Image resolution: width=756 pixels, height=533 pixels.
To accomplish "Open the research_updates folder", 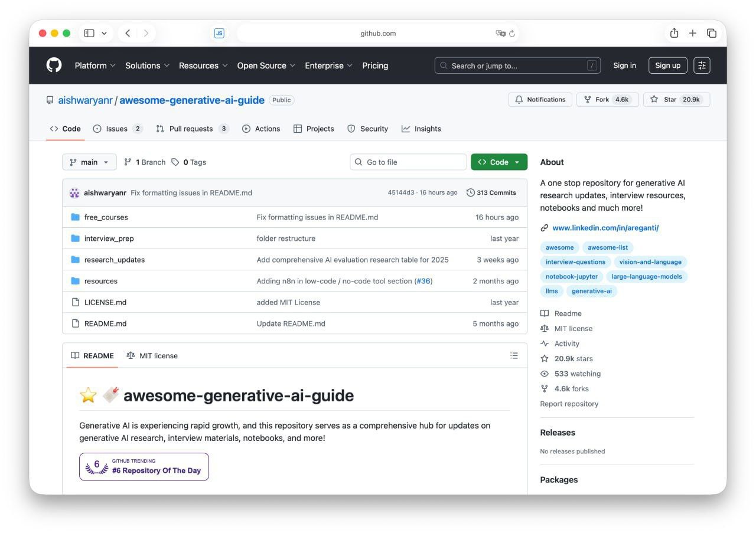I will coord(114,260).
